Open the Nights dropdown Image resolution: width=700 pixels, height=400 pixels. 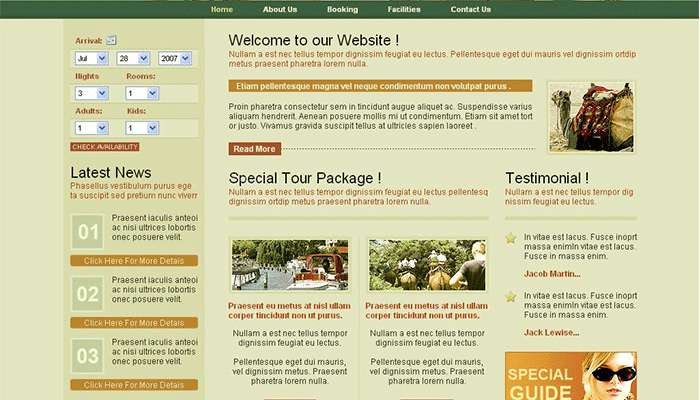[91, 94]
